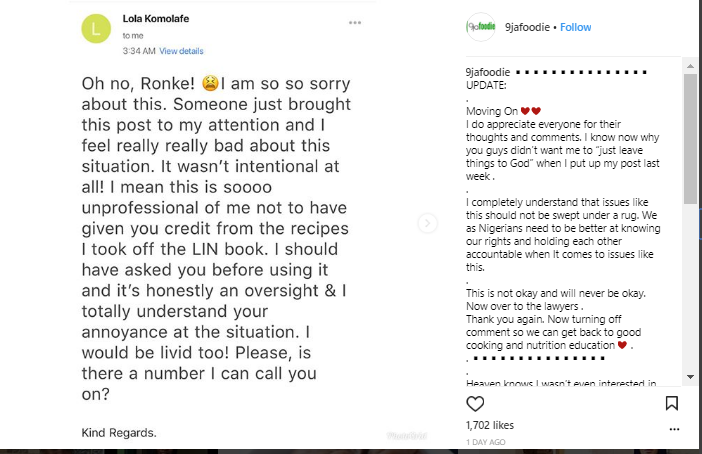The height and width of the screenshot is (454, 702).
Task: Open 9jafoodie username in the post header
Action: pos(527,27)
